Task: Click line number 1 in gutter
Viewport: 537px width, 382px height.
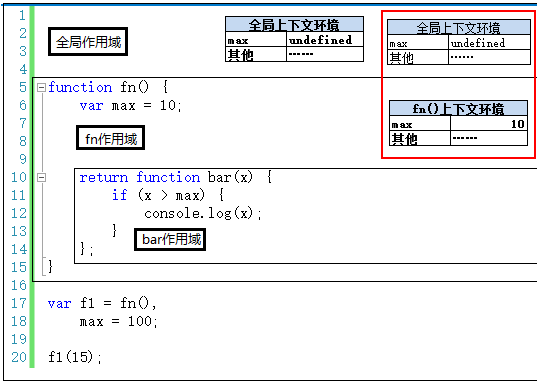Action: (22, 15)
